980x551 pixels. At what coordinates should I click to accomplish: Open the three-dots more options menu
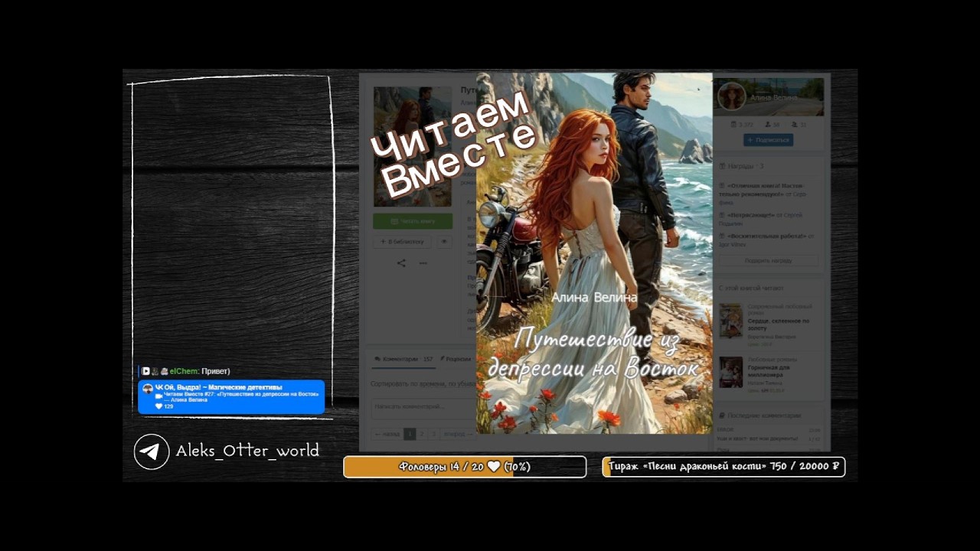[x=423, y=263]
